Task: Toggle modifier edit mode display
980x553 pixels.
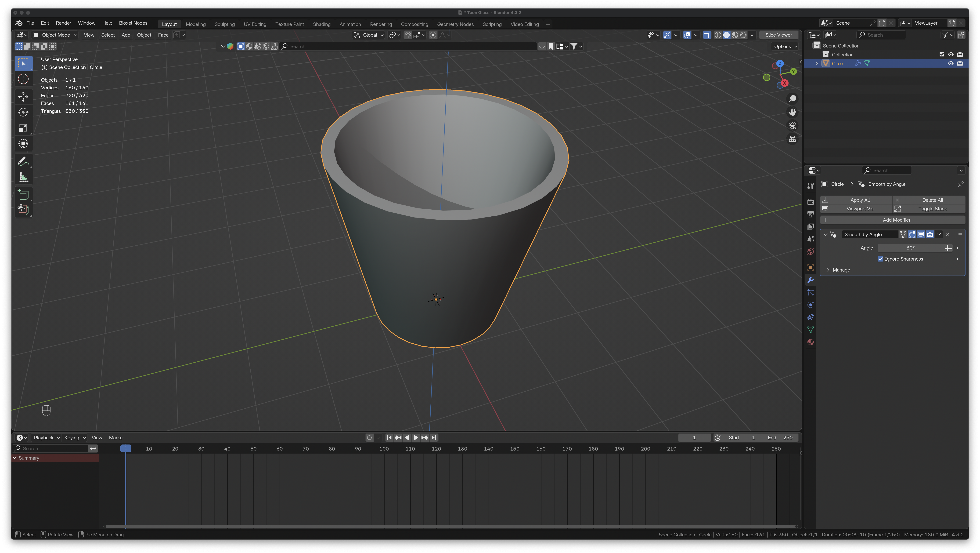Action: tap(912, 234)
